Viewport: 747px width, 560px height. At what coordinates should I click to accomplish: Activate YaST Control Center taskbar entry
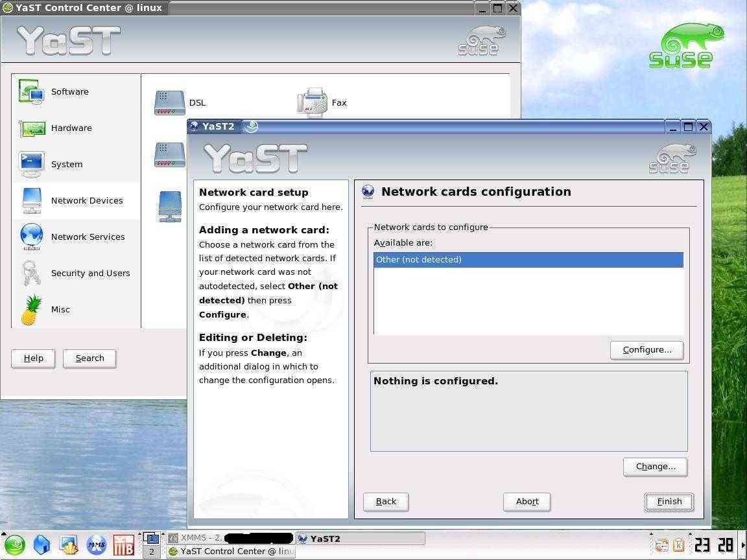231,552
